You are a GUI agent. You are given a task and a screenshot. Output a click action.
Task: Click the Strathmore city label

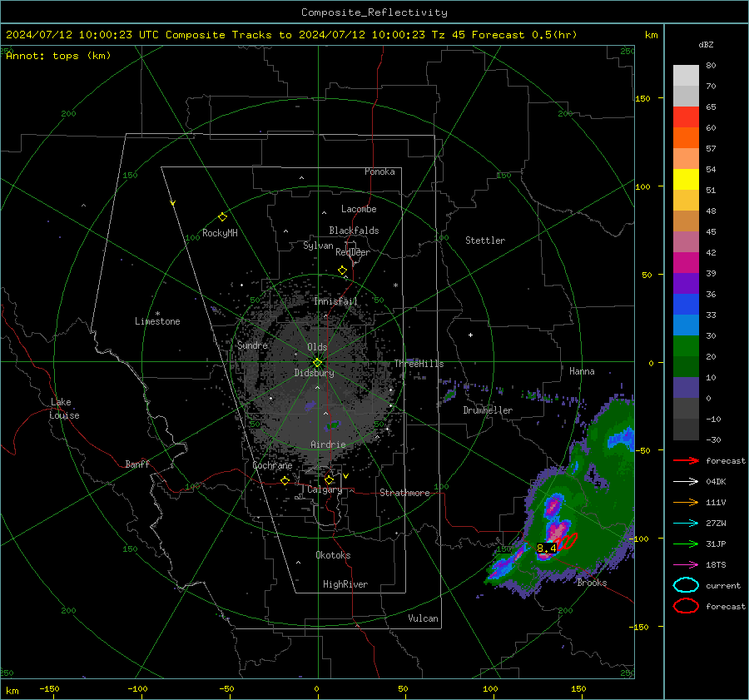point(404,493)
